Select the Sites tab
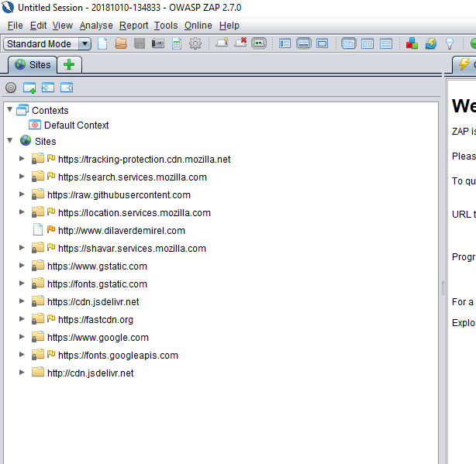 [x=33, y=64]
